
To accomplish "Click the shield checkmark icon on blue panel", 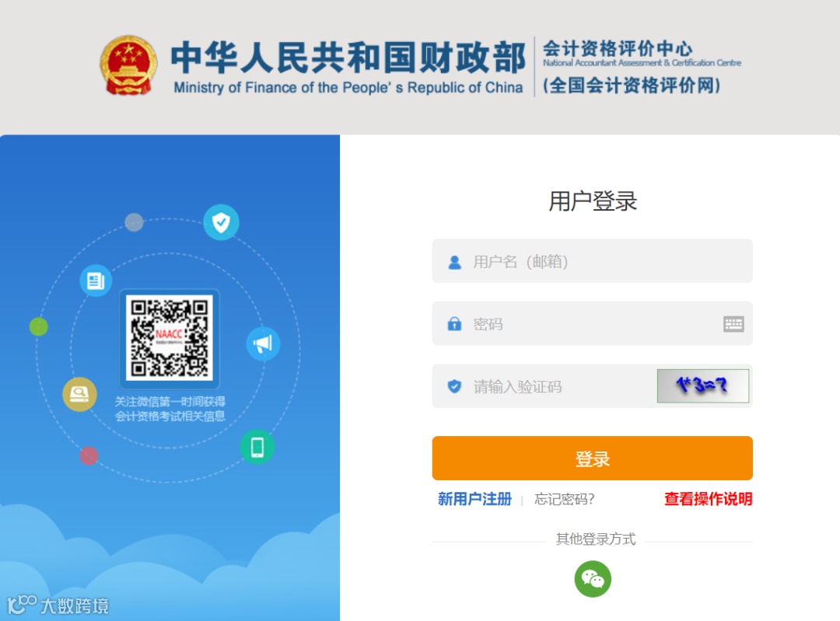I will click(x=221, y=222).
